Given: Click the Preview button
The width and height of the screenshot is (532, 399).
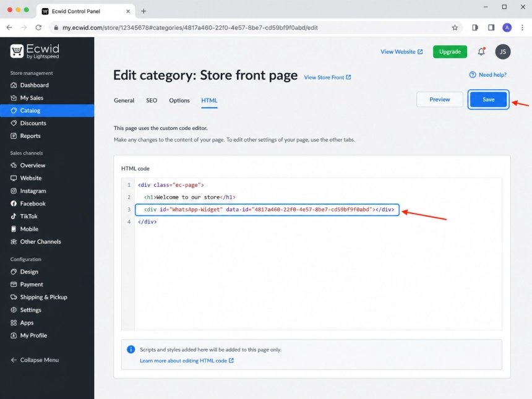Looking at the screenshot, I should (440, 100).
